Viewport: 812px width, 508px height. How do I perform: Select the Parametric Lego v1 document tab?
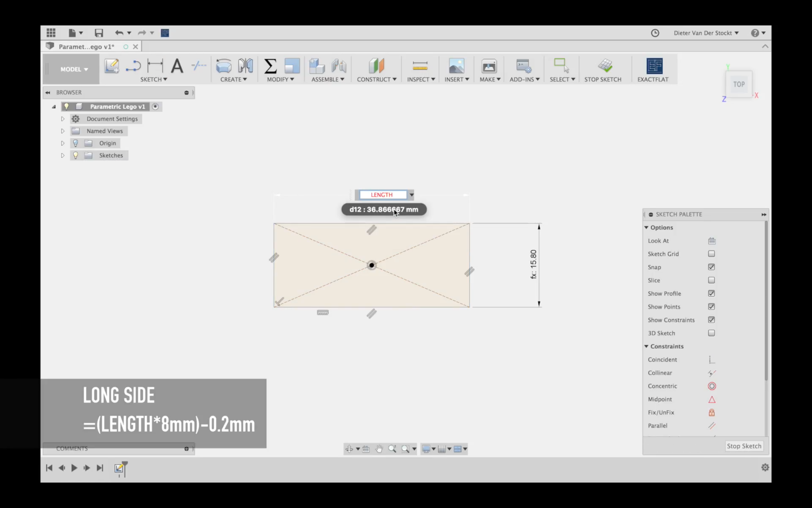coord(86,46)
